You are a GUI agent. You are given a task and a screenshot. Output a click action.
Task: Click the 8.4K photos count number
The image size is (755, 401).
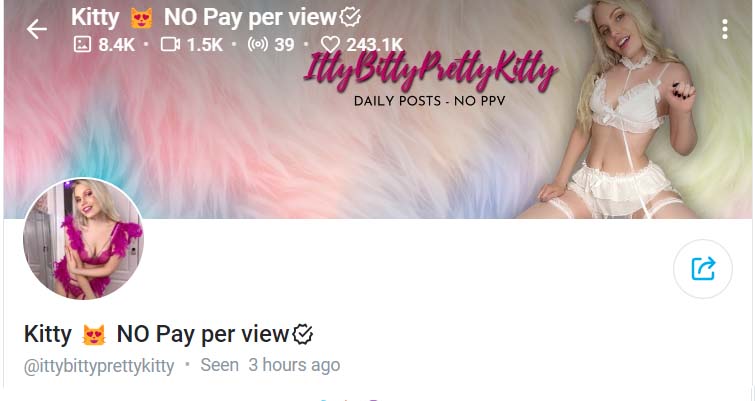point(117,45)
